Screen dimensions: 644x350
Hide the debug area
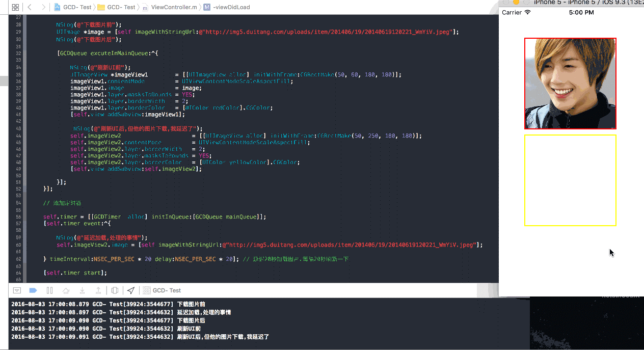[17, 290]
